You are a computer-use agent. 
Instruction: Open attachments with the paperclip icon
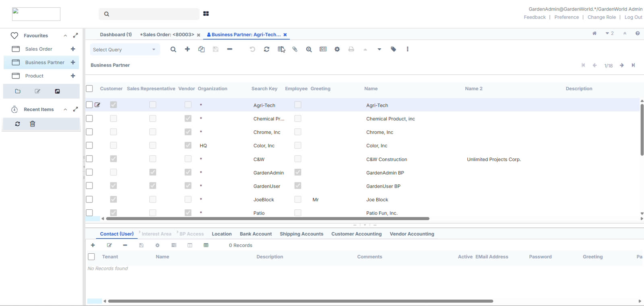[x=295, y=49]
